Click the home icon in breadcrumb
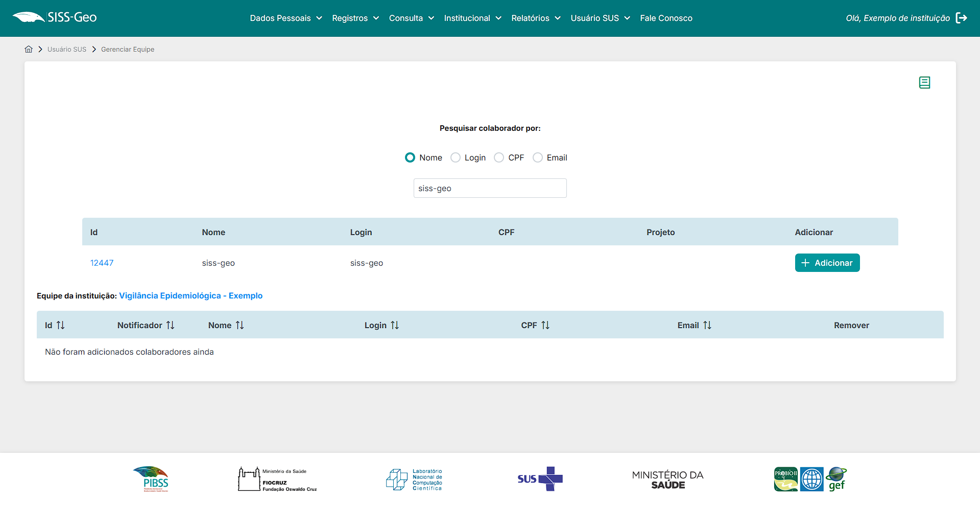980x505 pixels. [29, 49]
